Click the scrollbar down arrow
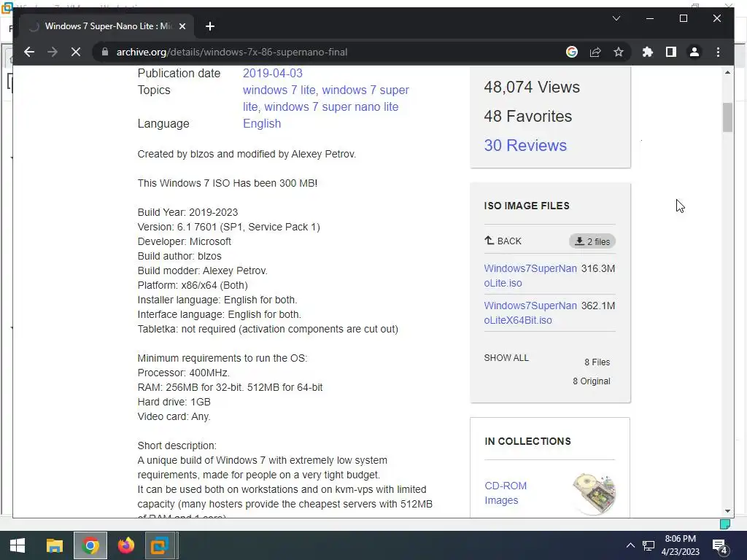The width and height of the screenshot is (747, 560). click(x=727, y=511)
